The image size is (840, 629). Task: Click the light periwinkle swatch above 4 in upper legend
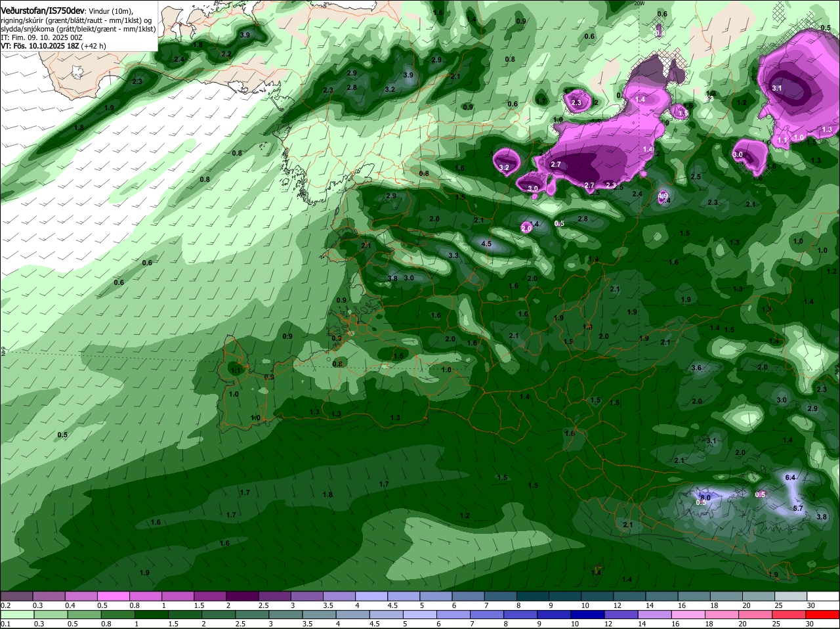[371, 596]
